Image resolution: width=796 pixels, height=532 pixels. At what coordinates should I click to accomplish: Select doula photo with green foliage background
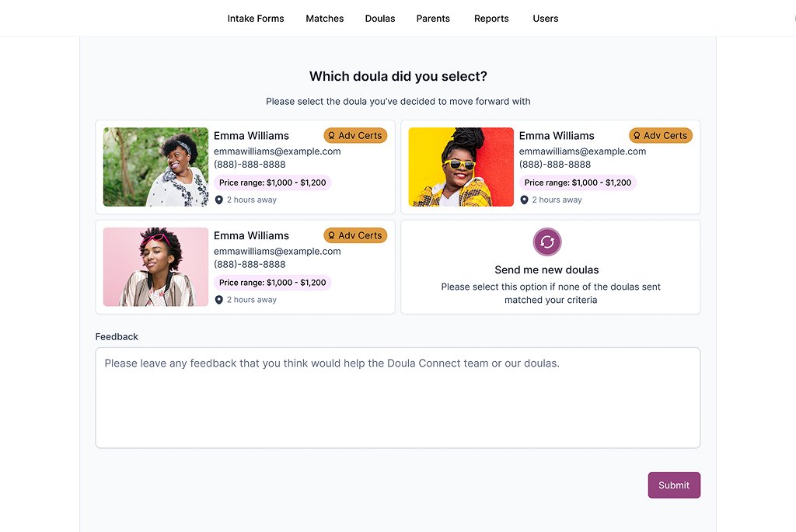(x=155, y=167)
